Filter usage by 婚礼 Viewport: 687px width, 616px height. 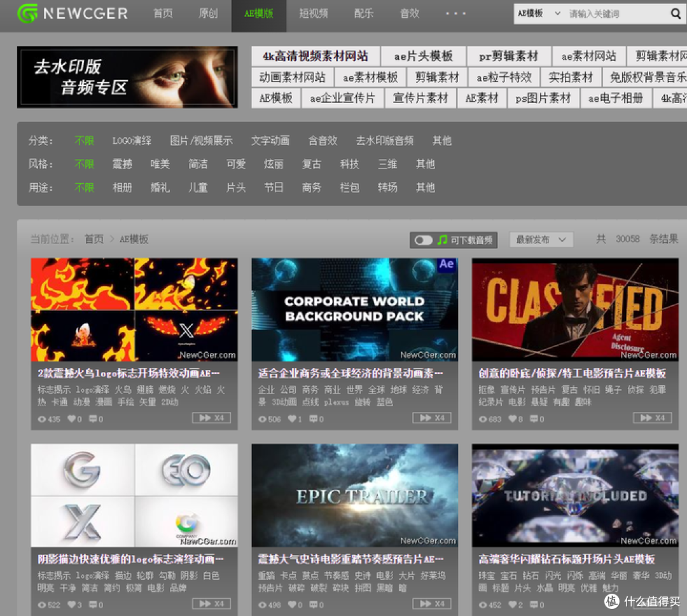(160, 188)
